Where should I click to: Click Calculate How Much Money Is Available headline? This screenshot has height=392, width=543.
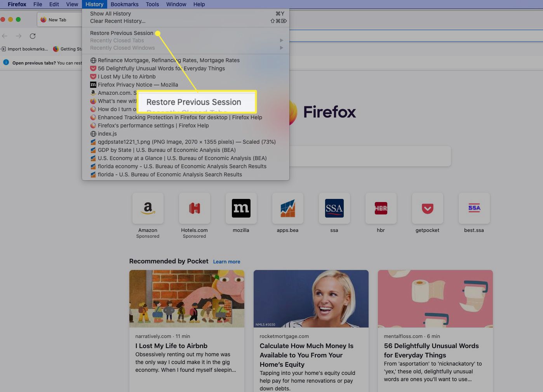[306, 355]
